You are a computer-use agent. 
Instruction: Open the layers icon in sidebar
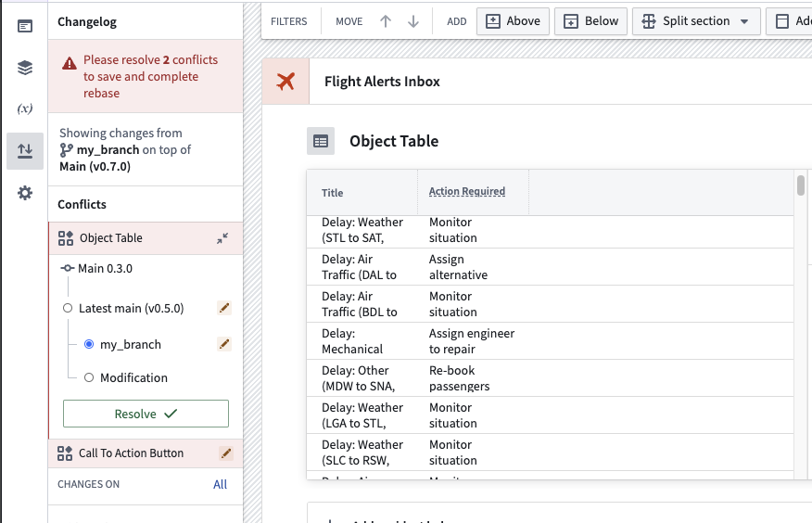[x=24, y=68]
